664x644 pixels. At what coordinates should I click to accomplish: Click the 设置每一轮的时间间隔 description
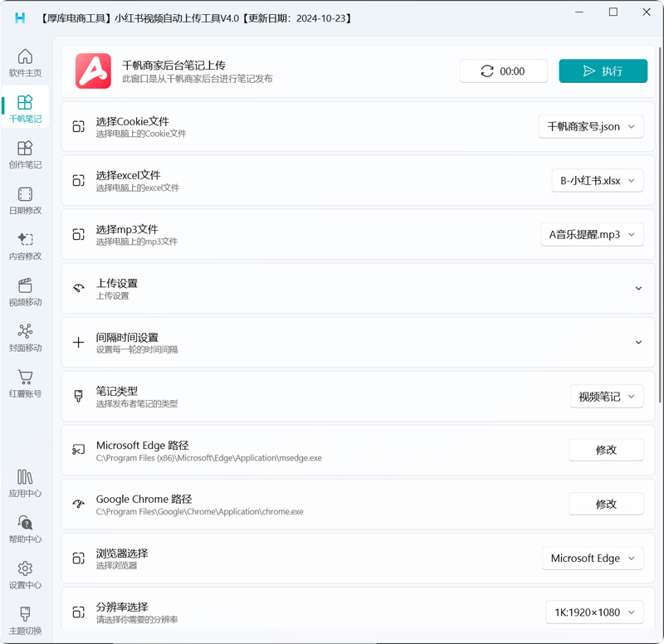(x=136, y=349)
